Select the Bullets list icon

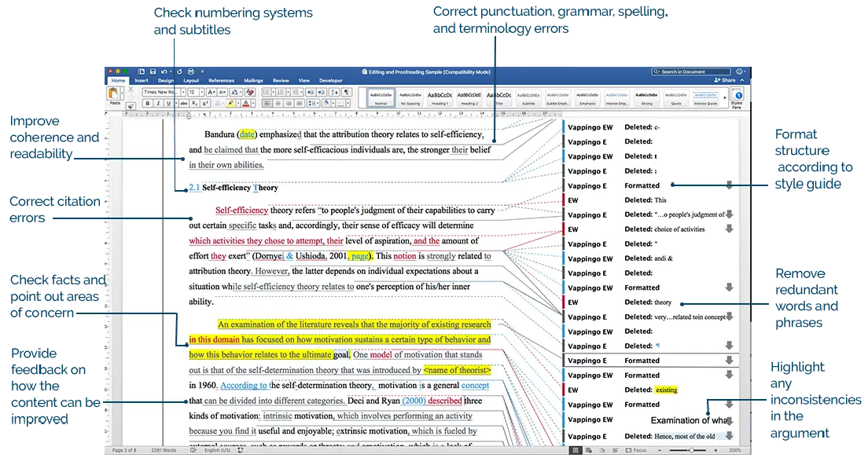point(267,92)
